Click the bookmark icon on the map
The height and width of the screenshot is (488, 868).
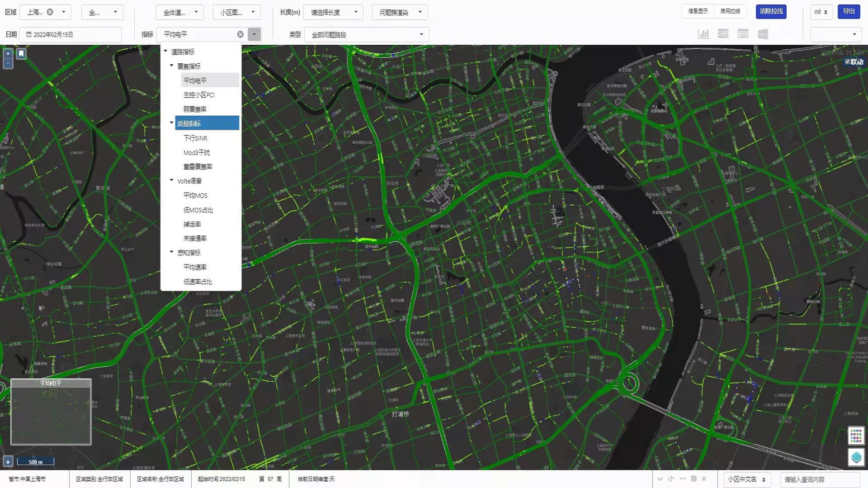[x=21, y=54]
